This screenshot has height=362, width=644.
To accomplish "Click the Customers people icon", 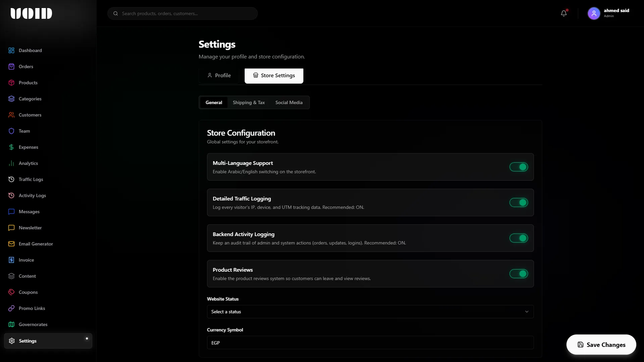I will [11, 115].
